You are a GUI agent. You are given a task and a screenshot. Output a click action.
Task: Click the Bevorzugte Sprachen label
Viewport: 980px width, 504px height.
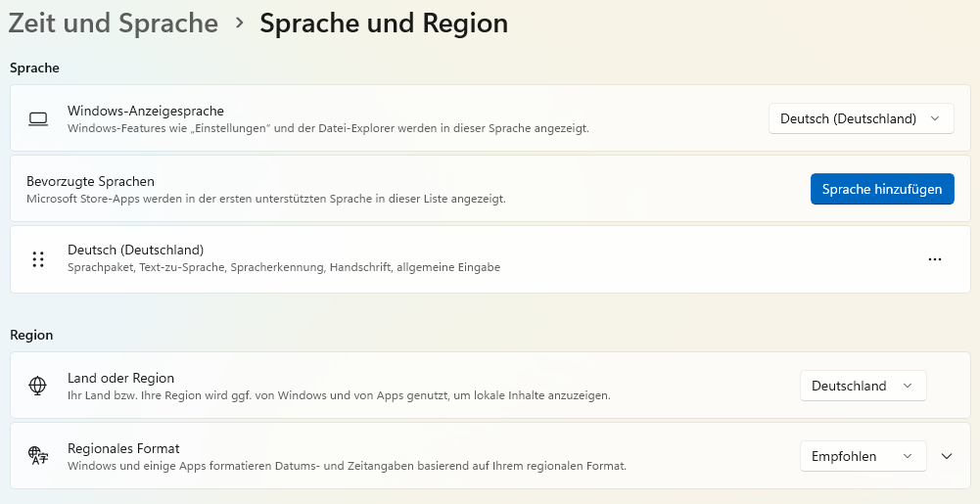(90, 181)
